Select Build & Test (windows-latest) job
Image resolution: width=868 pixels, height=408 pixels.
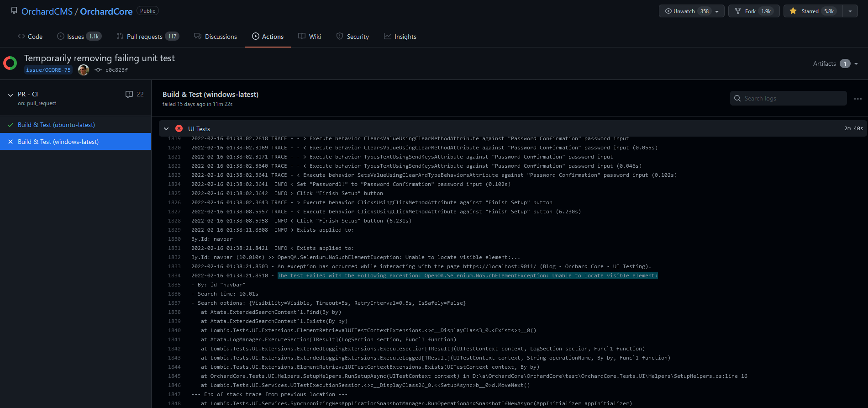pos(75,142)
